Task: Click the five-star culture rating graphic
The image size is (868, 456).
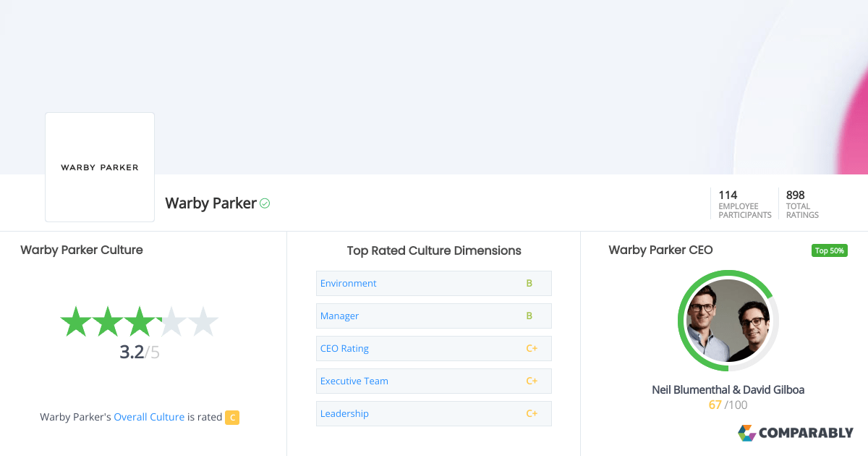Action: [139, 321]
